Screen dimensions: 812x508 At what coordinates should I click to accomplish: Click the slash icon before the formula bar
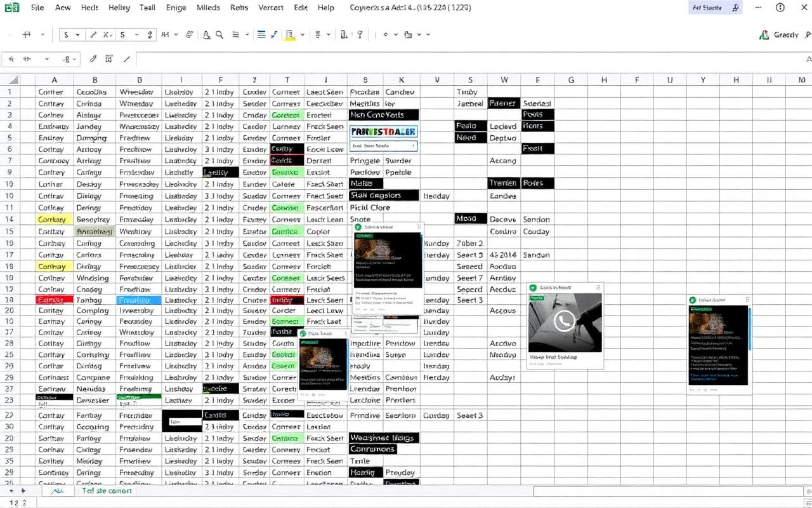tap(127, 60)
